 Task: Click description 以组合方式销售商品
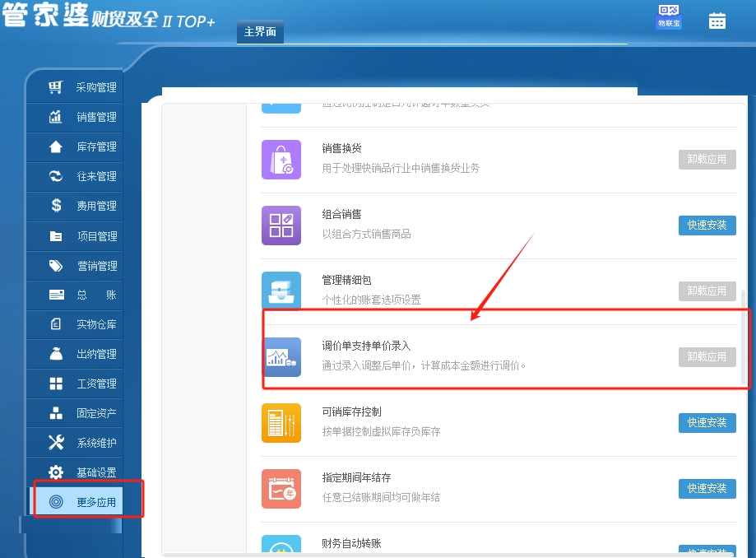click(x=366, y=234)
